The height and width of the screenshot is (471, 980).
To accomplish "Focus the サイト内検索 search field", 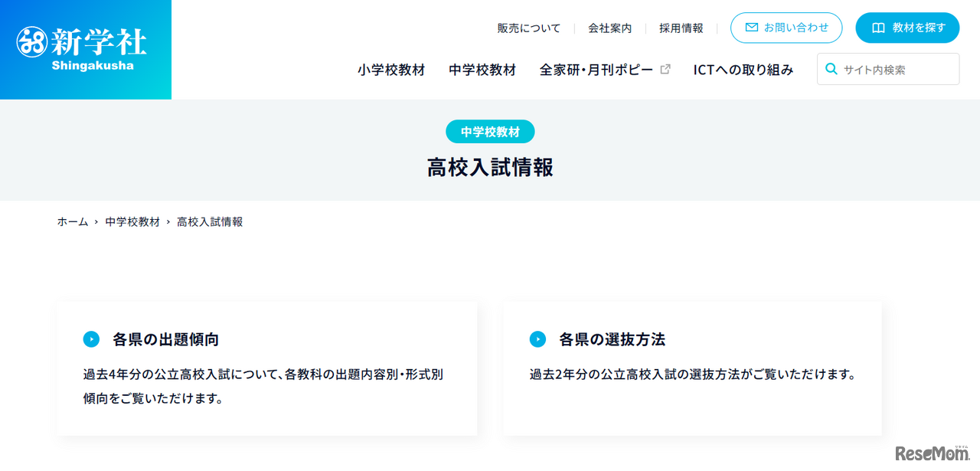I will click(x=888, y=69).
